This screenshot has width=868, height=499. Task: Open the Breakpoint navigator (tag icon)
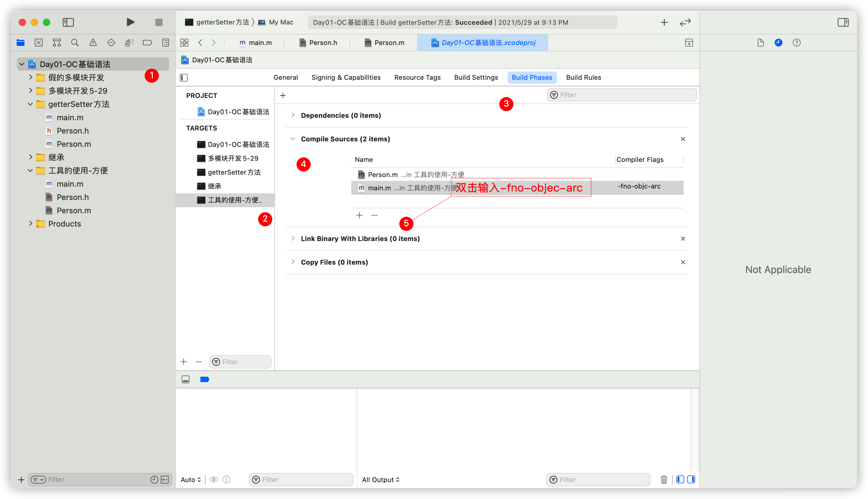click(147, 43)
